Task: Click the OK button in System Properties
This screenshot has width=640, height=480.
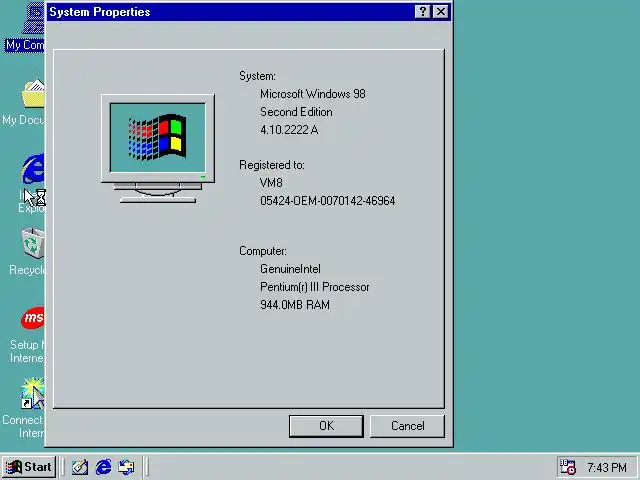Action: pyautogui.click(x=326, y=426)
